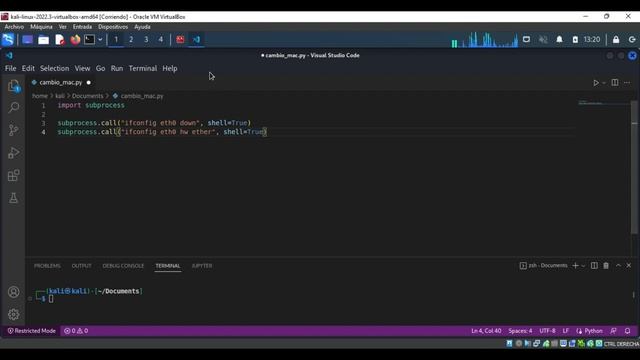Change indentation via Spaces: 4
The width and height of the screenshot is (640, 360).
pyautogui.click(x=520, y=331)
